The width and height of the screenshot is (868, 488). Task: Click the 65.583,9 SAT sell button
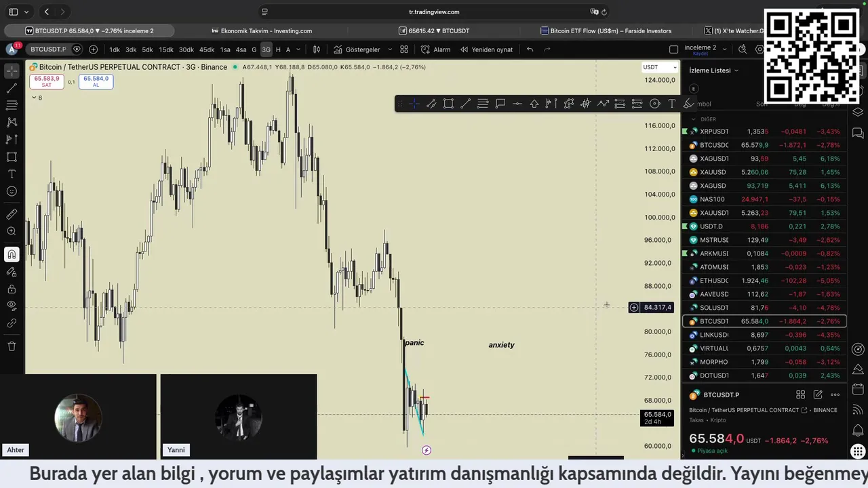tap(47, 81)
